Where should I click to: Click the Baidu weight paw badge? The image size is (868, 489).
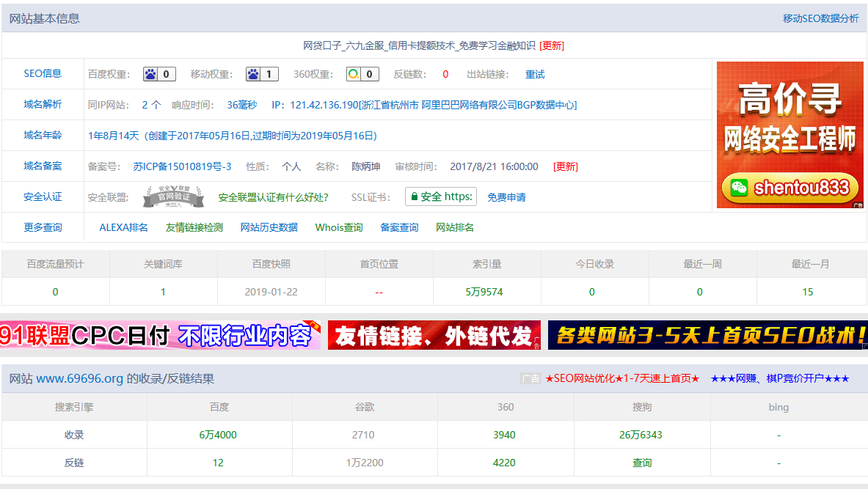click(x=159, y=74)
